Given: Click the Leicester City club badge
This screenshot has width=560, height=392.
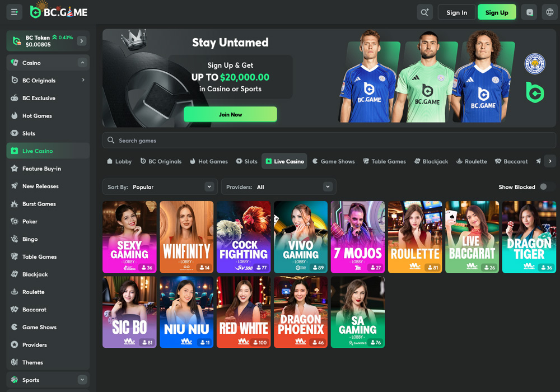Looking at the screenshot, I should point(535,64).
